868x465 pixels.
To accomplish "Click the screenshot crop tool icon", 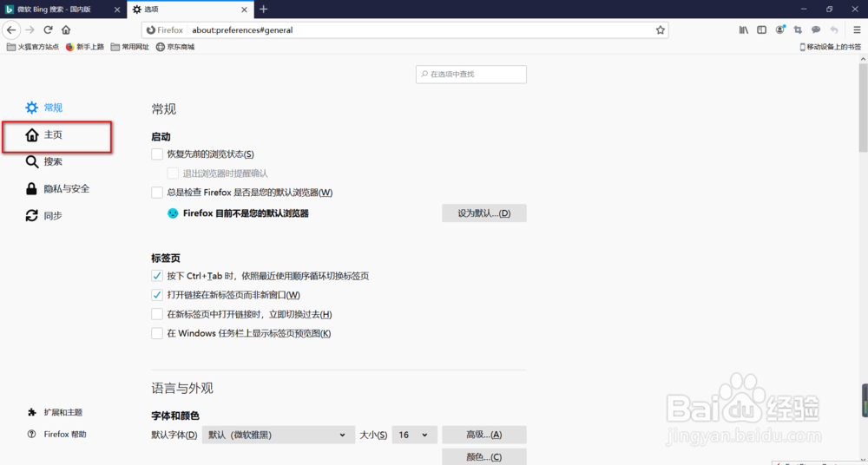I will pos(798,29).
